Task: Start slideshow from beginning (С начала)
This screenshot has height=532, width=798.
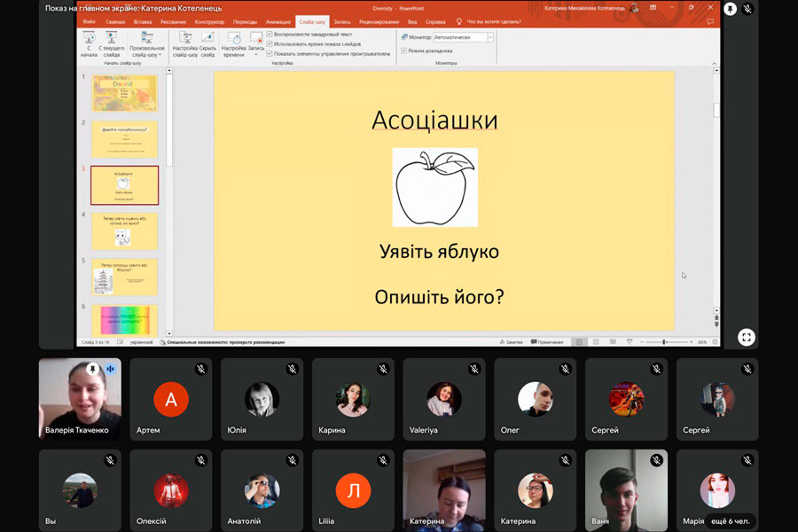Action: point(89,43)
